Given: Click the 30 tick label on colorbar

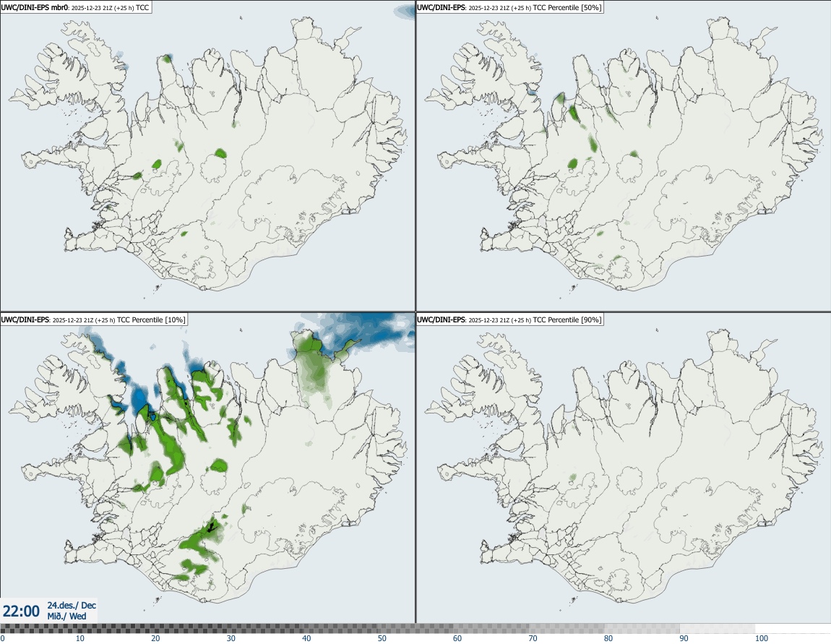Looking at the screenshot, I should pyautogui.click(x=231, y=638).
